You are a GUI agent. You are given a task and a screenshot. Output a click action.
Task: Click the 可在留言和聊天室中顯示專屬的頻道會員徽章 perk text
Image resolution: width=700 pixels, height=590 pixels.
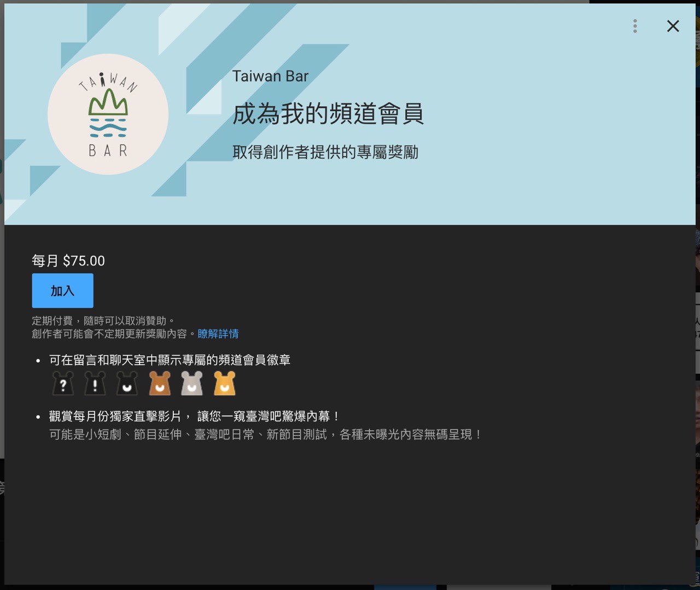tap(170, 360)
